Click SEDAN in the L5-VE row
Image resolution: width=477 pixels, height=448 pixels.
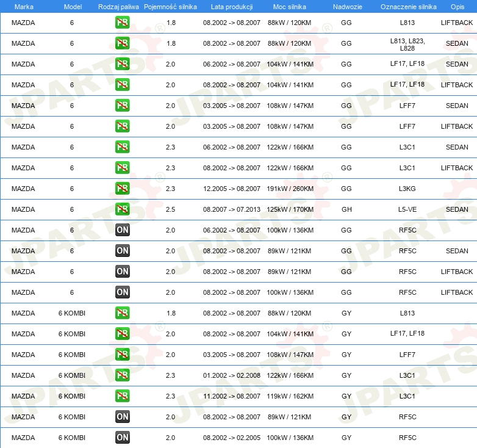[457, 209]
